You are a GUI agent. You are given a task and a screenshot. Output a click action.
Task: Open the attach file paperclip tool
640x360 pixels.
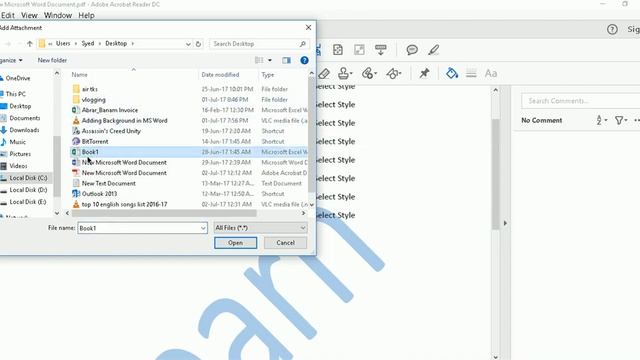click(x=369, y=73)
